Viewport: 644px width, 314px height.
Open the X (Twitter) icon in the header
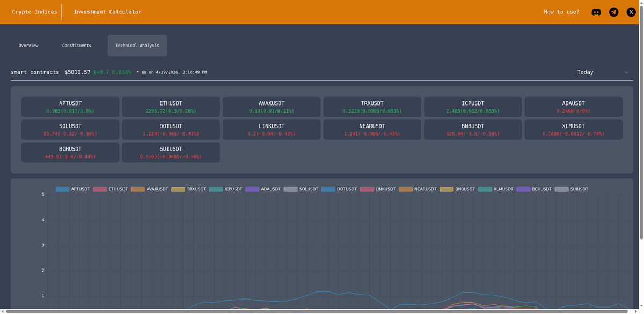click(x=631, y=11)
